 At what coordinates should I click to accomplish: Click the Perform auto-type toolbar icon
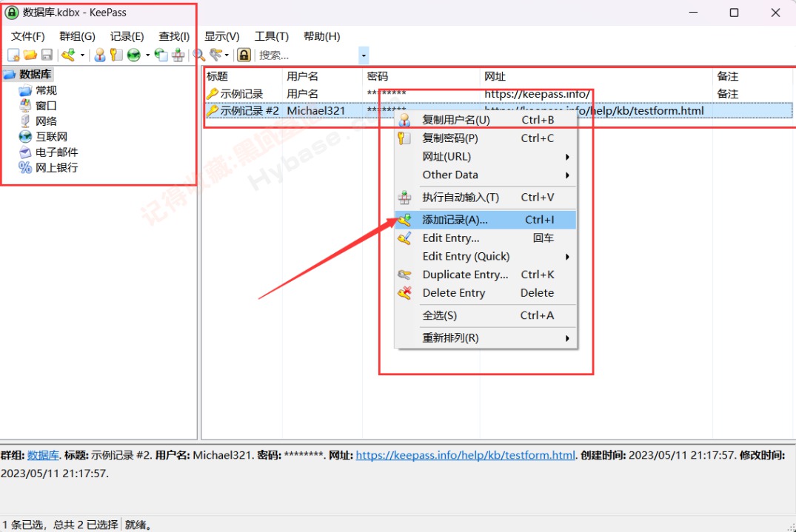click(x=178, y=55)
